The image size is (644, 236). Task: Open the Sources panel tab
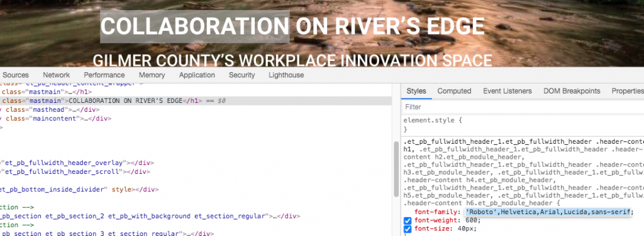click(16, 75)
